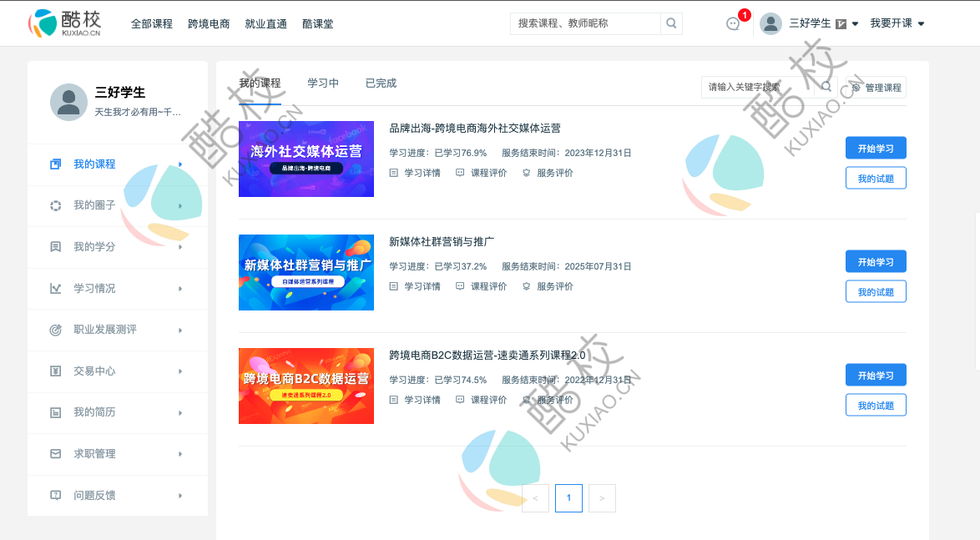Click the 问题反馈 sidebar icon

click(56, 495)
